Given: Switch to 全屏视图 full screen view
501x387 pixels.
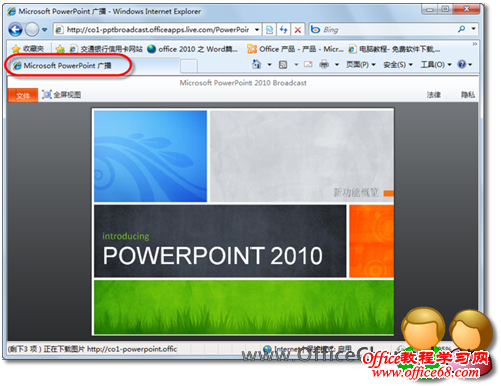Looking at the screenshot, I should pyautogui.click(x=62, y=95).
